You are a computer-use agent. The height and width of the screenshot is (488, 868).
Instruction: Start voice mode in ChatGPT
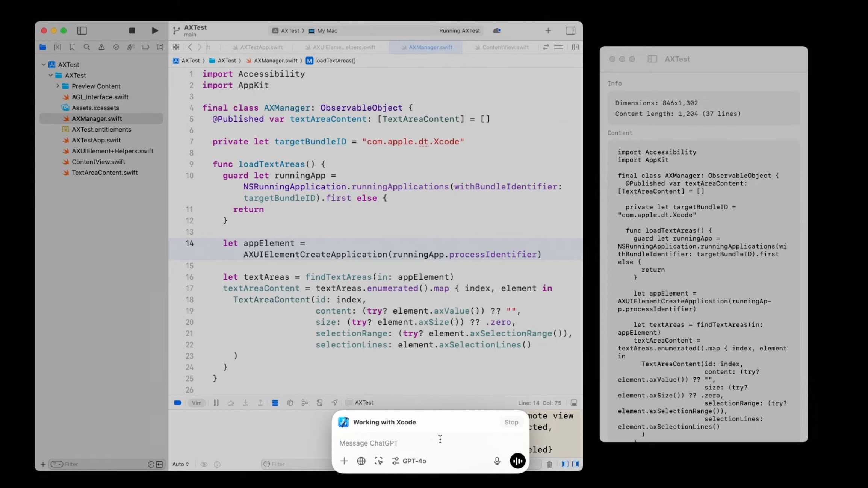click(x=517, y=461)
